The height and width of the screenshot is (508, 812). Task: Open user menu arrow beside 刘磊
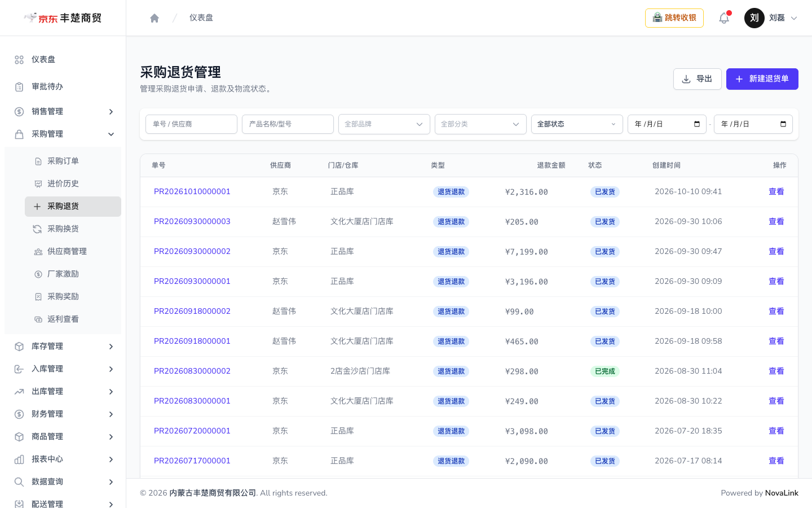[794, 18]
